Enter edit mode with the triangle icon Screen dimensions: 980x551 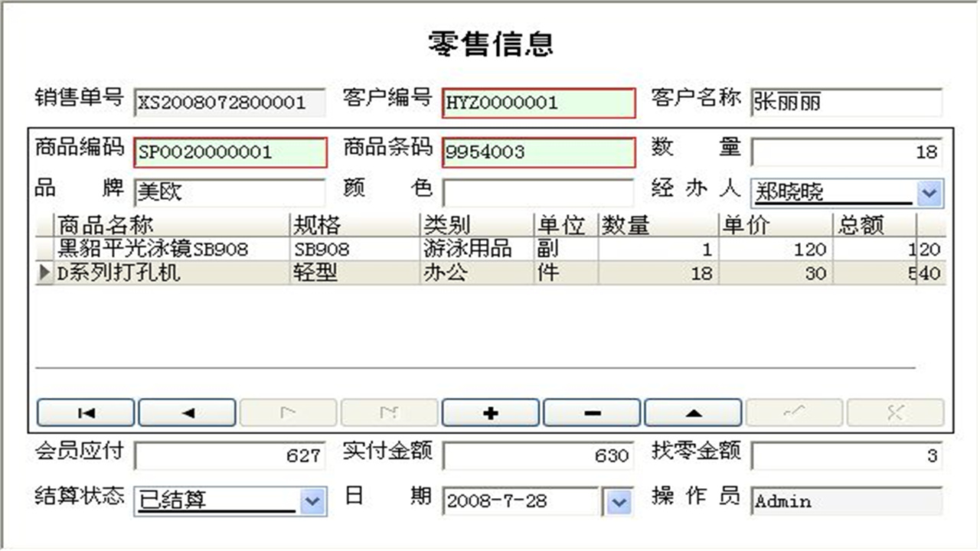[x=692, y=412]
